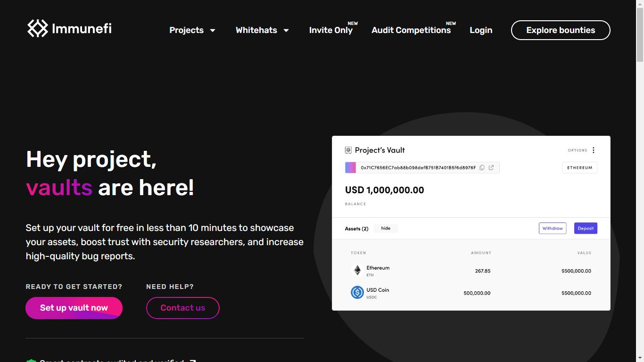The height and width of the screenshot is (362, 644).
Task: Click the gradient color swatch beside the address
Action: click(351, 168)
